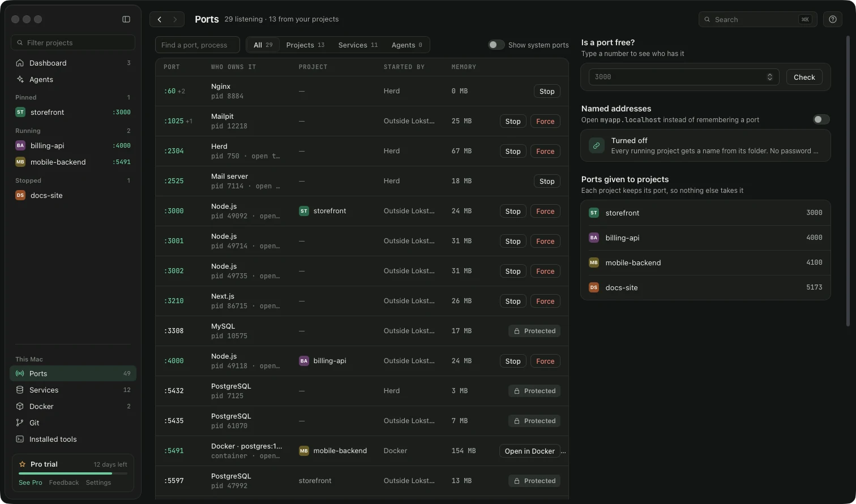Click the Check button
The width and height of the screenshot is (856, 504).
(x=804, y=77)
